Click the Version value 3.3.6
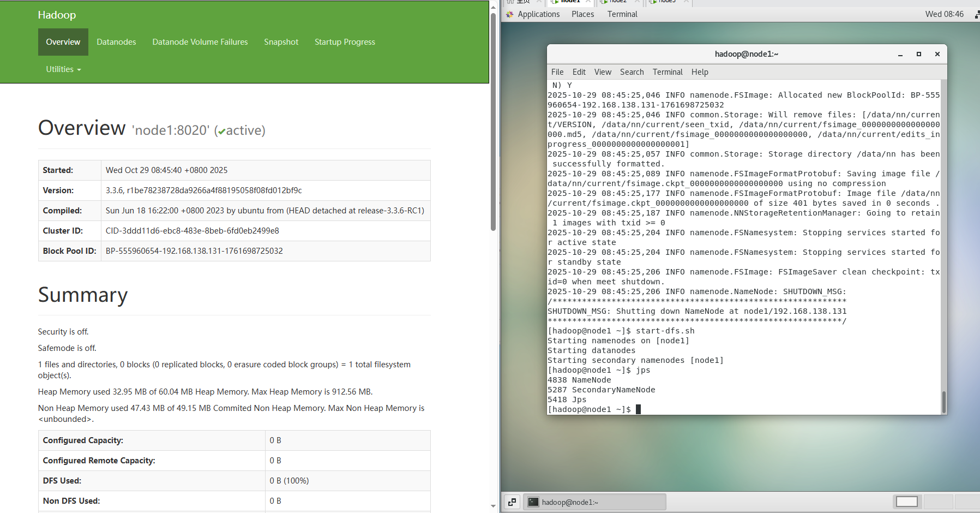The height and width of the screenshot is (513, 980). 203,190
